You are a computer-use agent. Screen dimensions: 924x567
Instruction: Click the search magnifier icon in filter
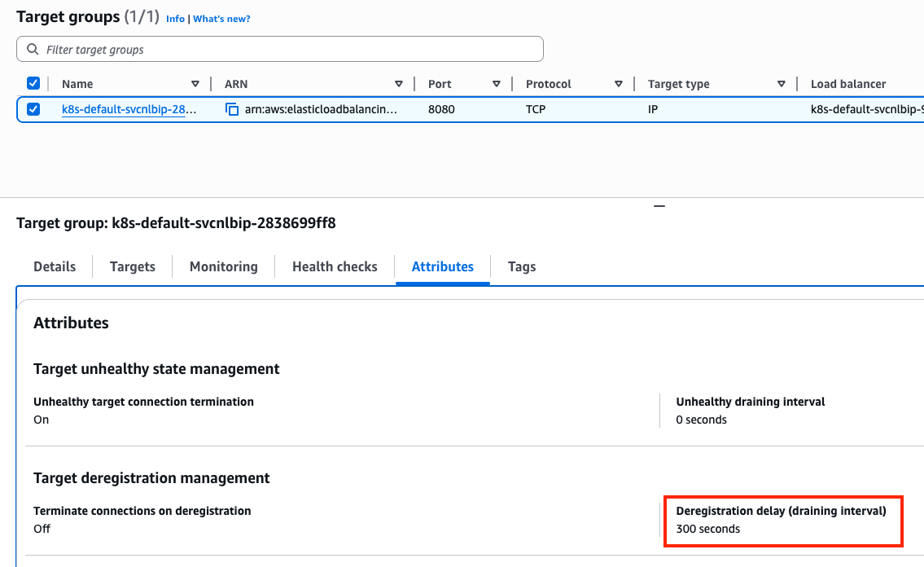click(33, 50)
